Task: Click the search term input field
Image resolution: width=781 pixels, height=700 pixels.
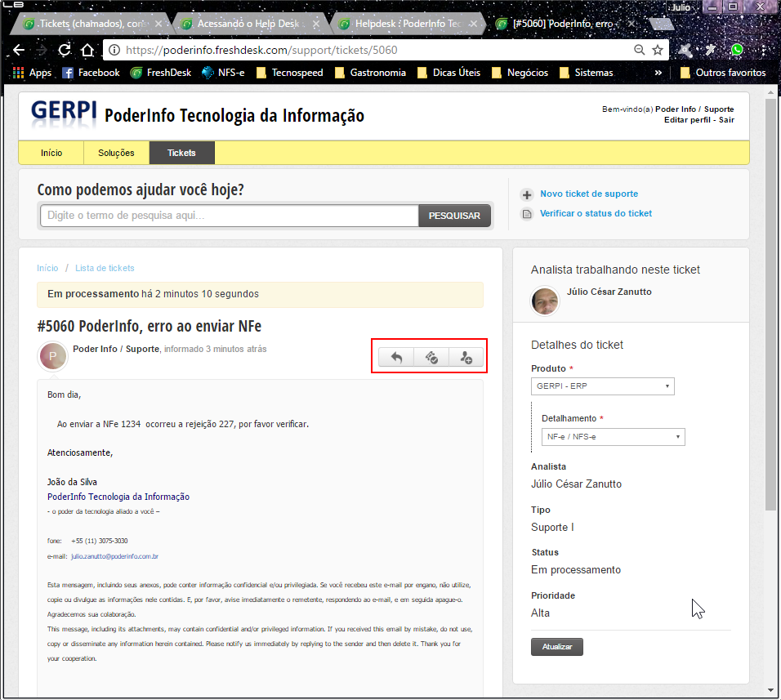Action: [229, 216]
